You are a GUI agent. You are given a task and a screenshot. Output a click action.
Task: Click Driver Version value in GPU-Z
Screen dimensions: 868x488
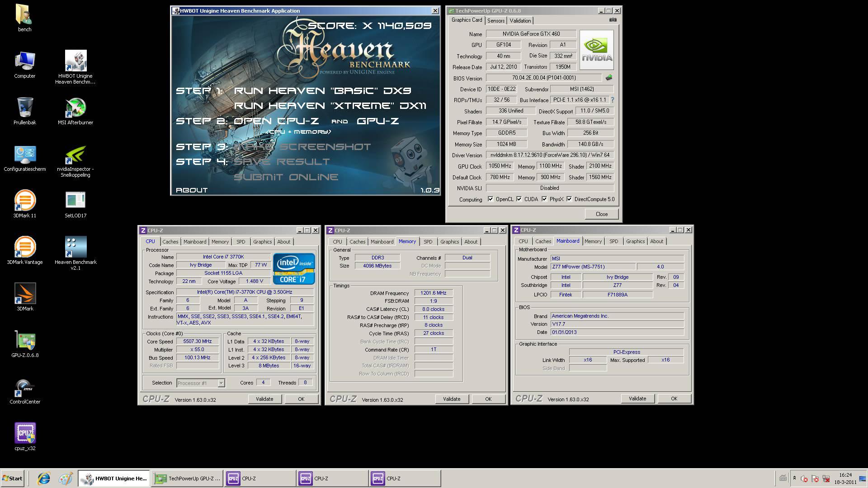tap(550, 155)
